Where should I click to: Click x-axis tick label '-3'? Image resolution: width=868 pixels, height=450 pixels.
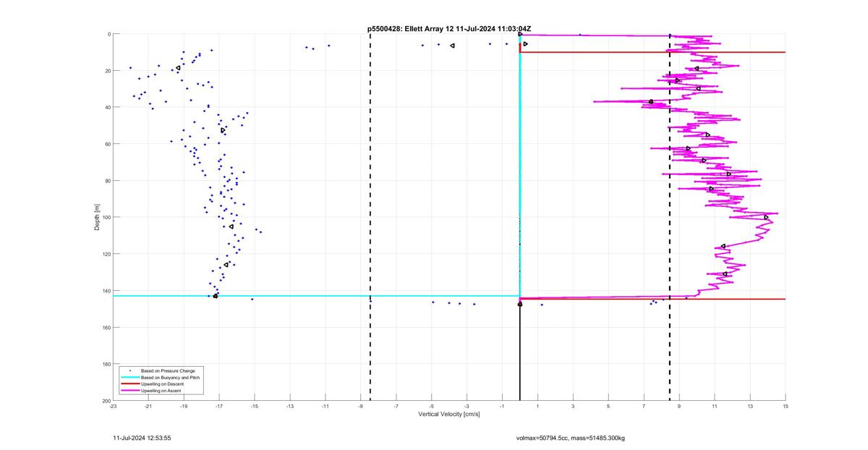(467, 407)
